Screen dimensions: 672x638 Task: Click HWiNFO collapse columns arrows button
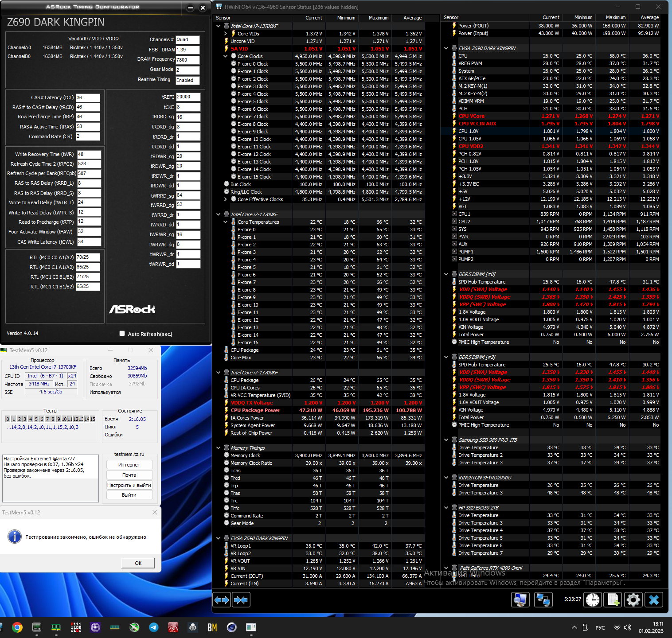click(x=241, y=600)
